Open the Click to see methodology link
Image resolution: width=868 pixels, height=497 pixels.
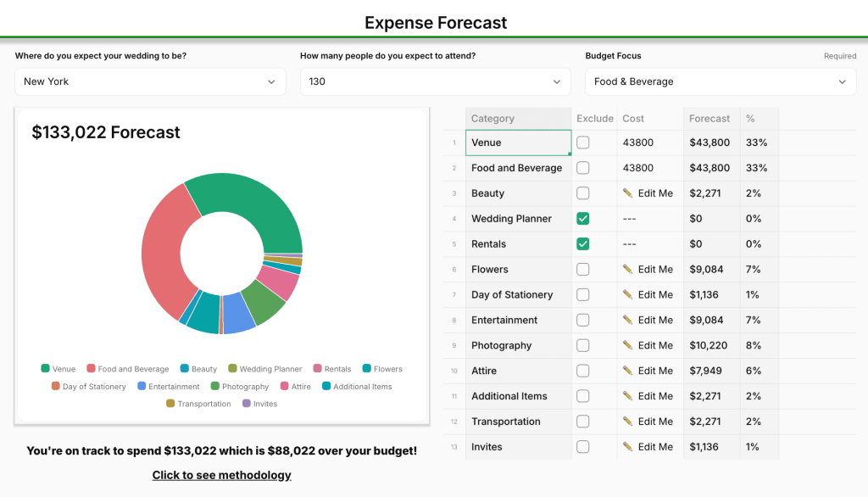[221, 475]
